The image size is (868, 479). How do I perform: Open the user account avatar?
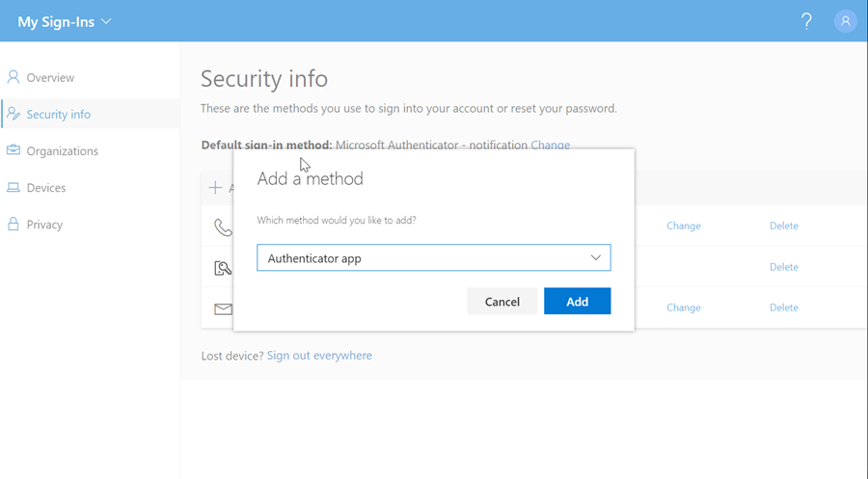(846, 21)
